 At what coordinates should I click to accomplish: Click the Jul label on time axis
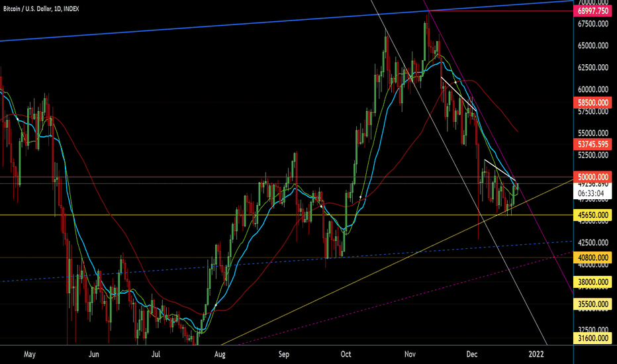(x=156, y=354)
